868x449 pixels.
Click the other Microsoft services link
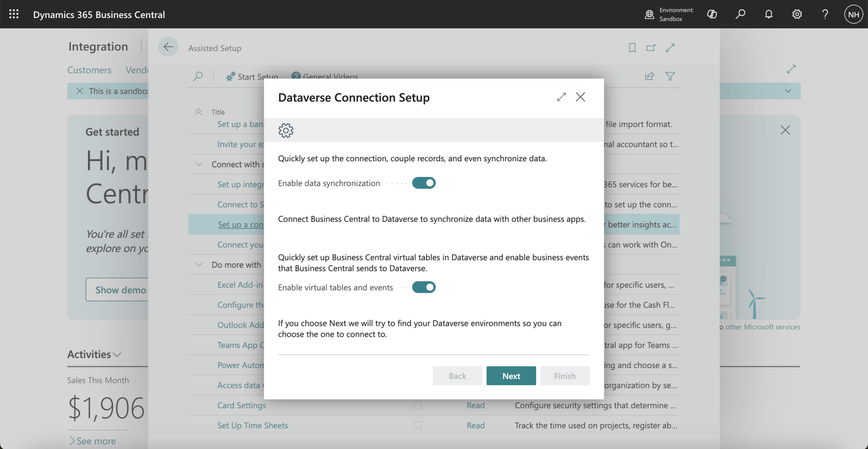click(762, 327)
